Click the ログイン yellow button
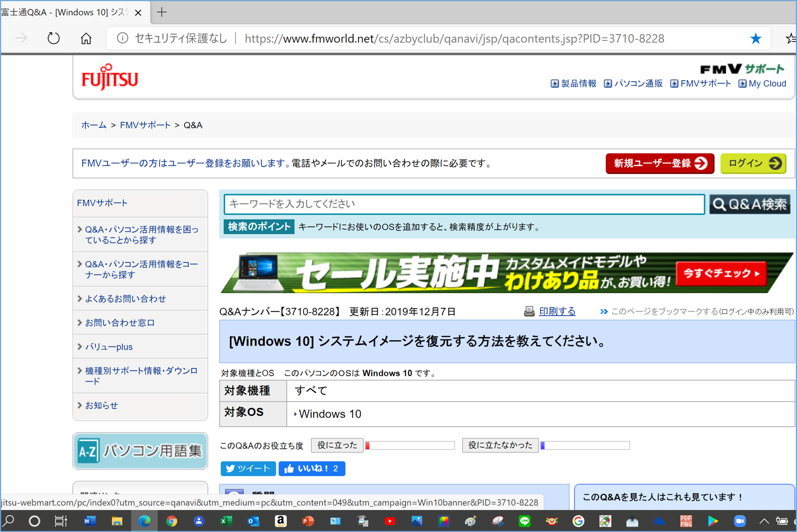This screenshot has width=797, height=532. tap(753, 163)
